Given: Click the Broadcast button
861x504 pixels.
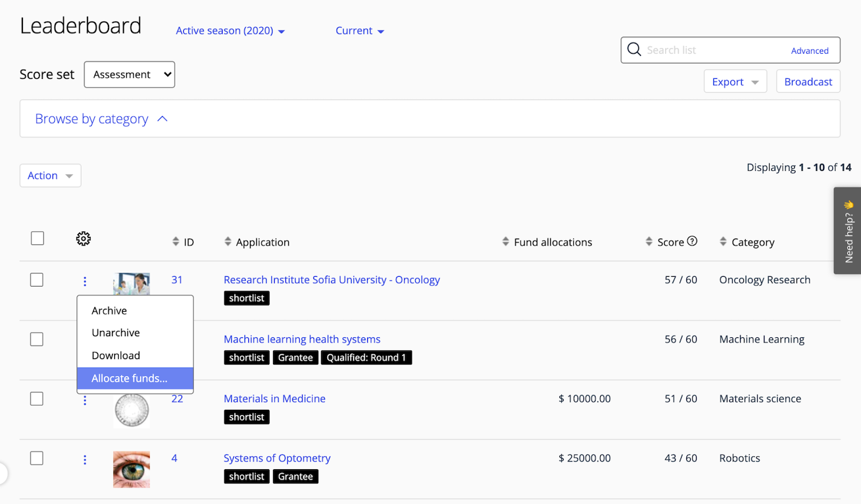Looking at the screenshot, I should (x=808, y=81).
